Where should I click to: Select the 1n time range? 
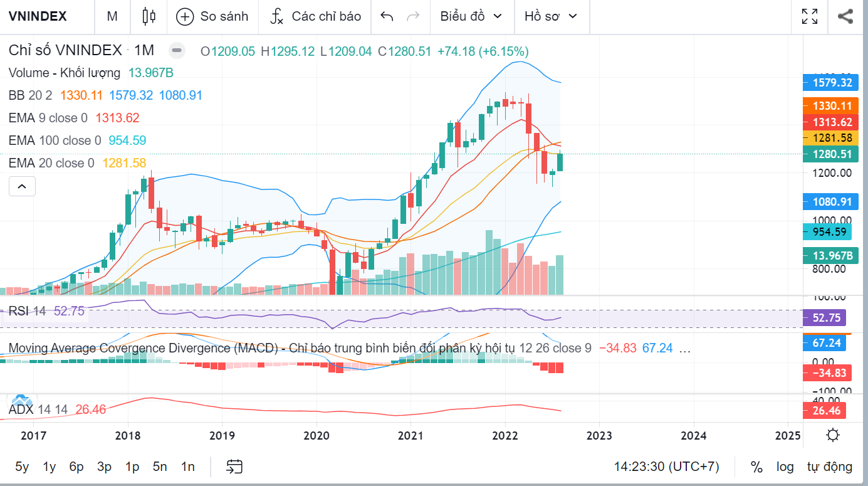tap(187, 467)
